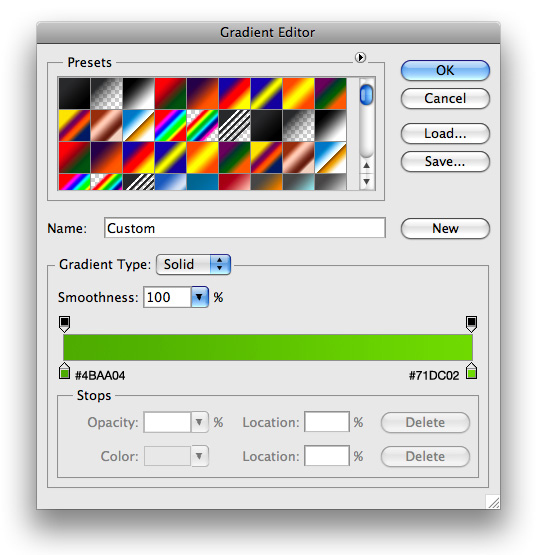Choose the transparent checkerboard preset in first row
The width and height of the screenshot is (536, 555).
[107, 93]
